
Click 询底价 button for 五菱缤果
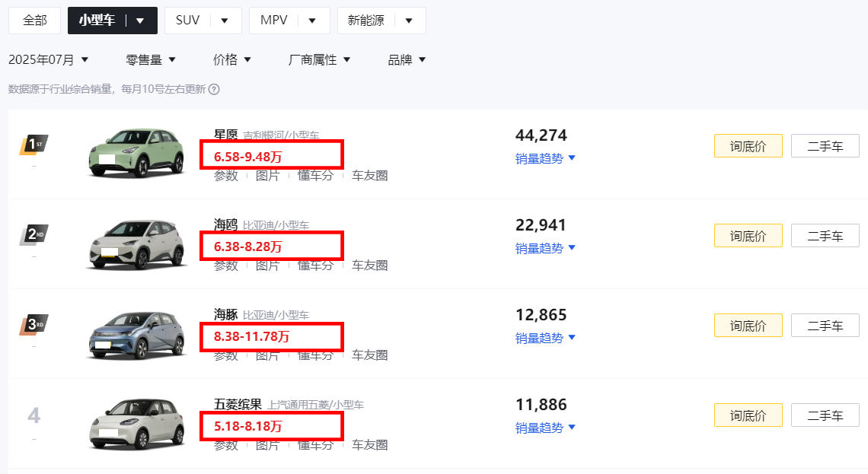pos(748,415)
